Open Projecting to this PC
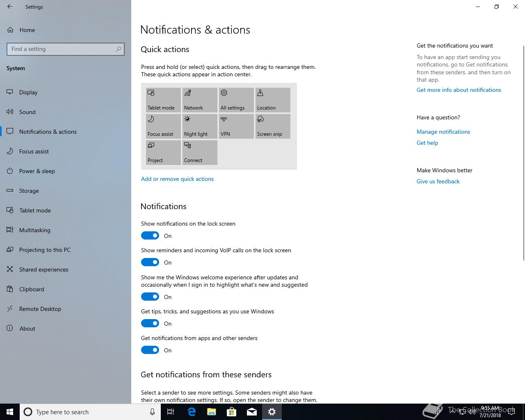Viewport: 525px width, 420px height. (x=66, y=250)
